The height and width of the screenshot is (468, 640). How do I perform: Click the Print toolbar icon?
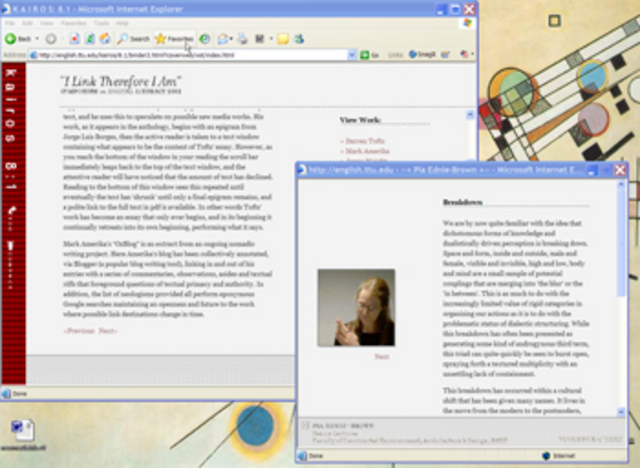click(x=242, y=39)
